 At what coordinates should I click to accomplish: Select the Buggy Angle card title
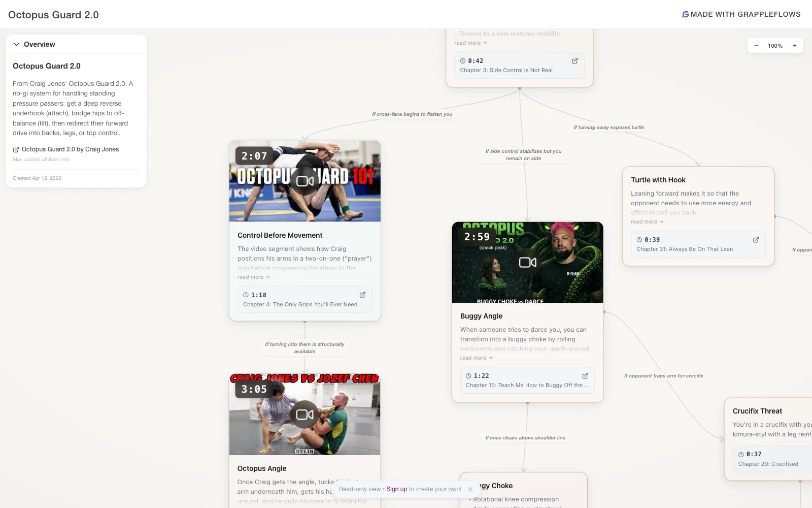[x=481, y=316]
